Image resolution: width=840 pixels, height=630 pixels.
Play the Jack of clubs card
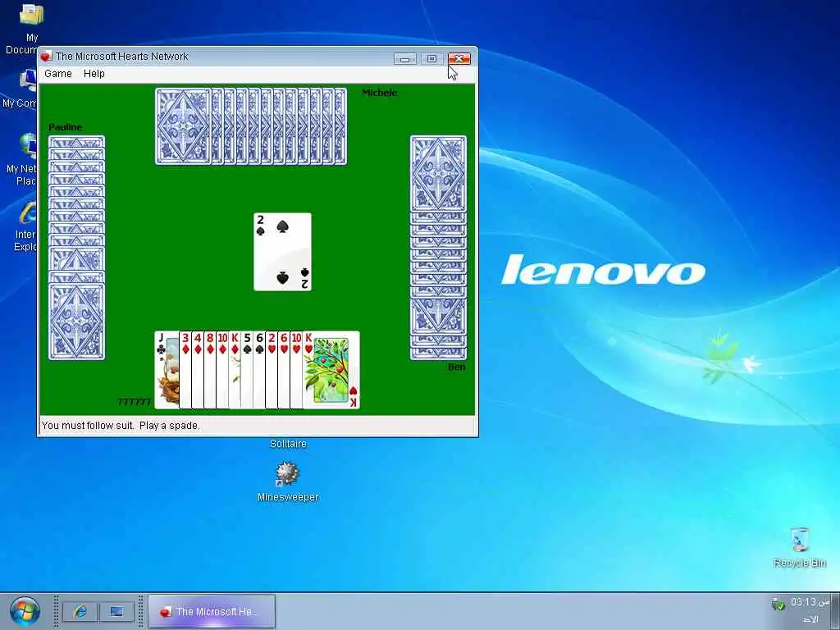pyautogui.click(x=166, y=370)
